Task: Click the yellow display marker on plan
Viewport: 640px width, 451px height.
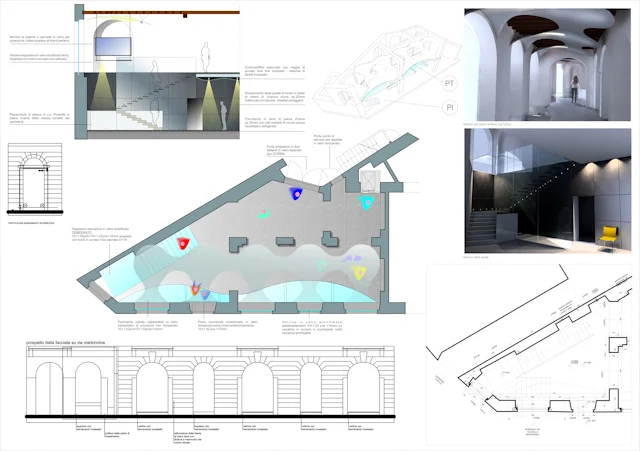Action: pyautogui.click(x=359, y=272)
